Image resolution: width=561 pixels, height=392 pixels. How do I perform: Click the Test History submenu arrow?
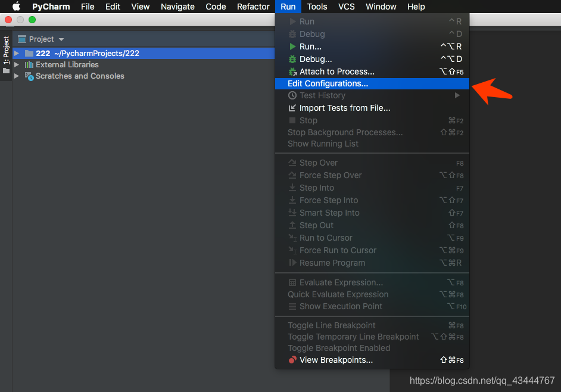pyautogui.click(x=457, y=95)
